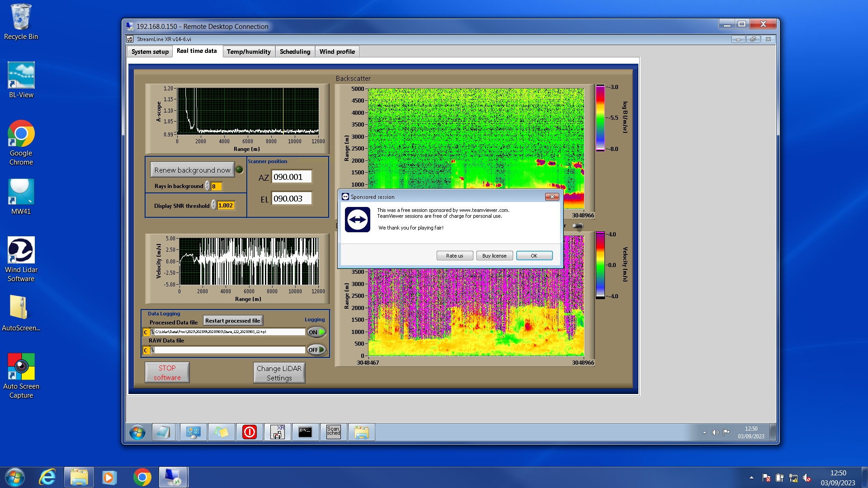The image size is (868, 488).
Task: Click the StreamLine XR remote taskbar icon
Action: (277, 432)
